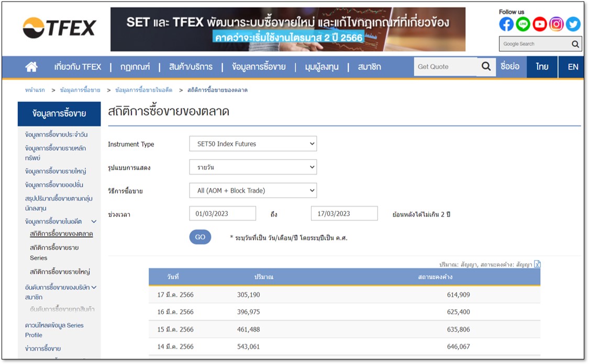Select the volume value 461,488
Screen dimensions: 589x364
coord(248,329)
